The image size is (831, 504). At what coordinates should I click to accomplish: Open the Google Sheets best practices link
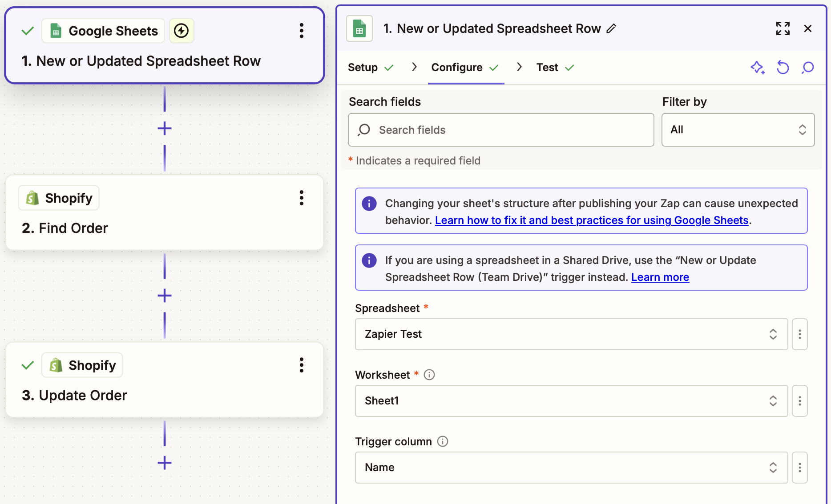592,220
